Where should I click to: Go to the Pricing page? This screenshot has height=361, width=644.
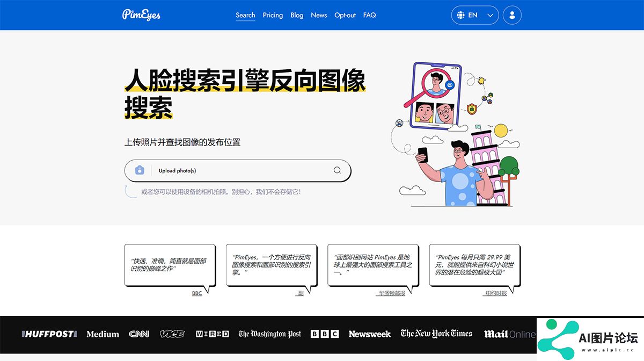[x=273, y=15]
